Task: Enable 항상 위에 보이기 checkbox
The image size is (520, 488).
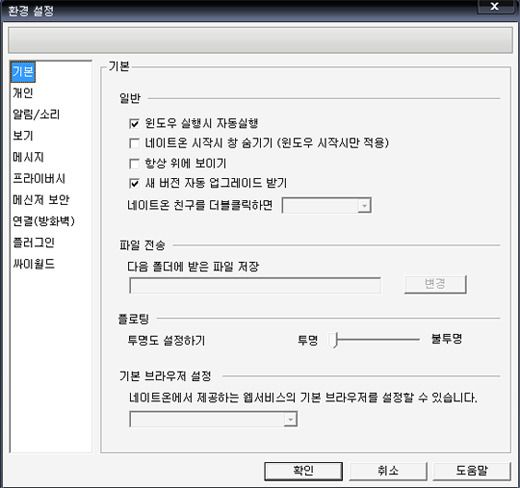Action: 134,164
